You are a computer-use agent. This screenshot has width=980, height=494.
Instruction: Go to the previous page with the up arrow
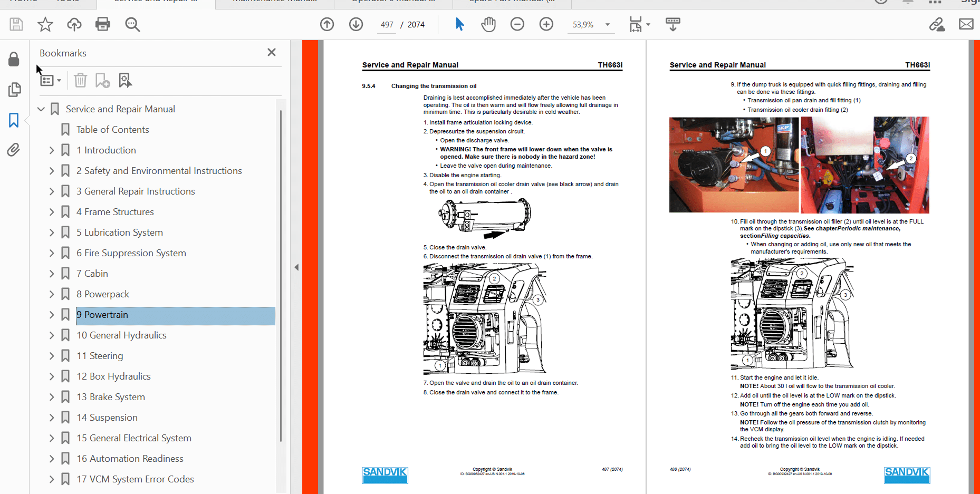327,24
